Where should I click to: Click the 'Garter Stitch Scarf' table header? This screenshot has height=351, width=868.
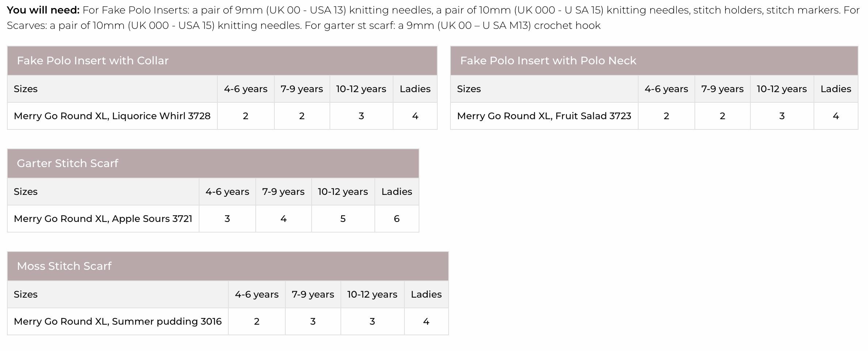coord(68,163)
